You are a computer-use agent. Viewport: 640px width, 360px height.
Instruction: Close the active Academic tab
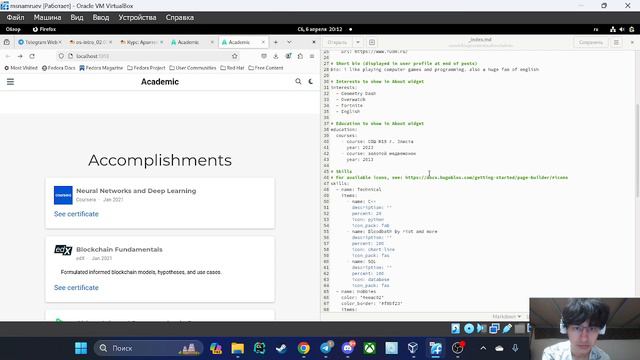coord(263,42)
